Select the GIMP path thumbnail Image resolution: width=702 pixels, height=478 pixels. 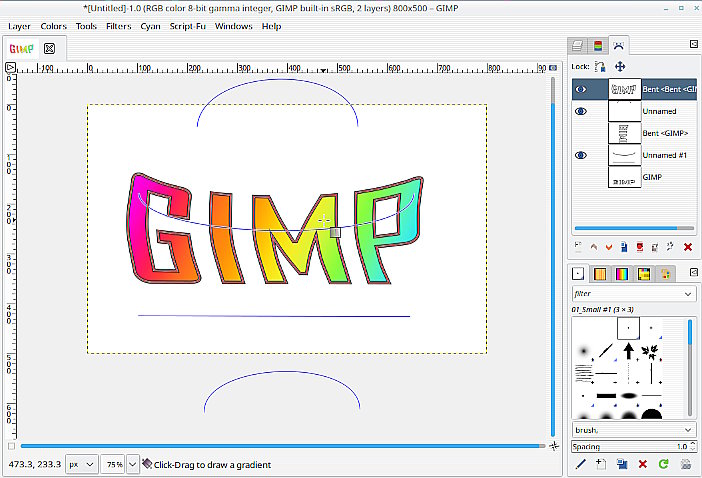coord(625,177)
